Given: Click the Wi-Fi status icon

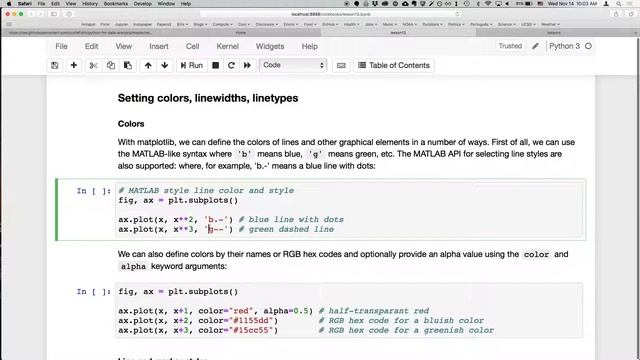Looking at the screenshot, I should (x=488, y=4).
